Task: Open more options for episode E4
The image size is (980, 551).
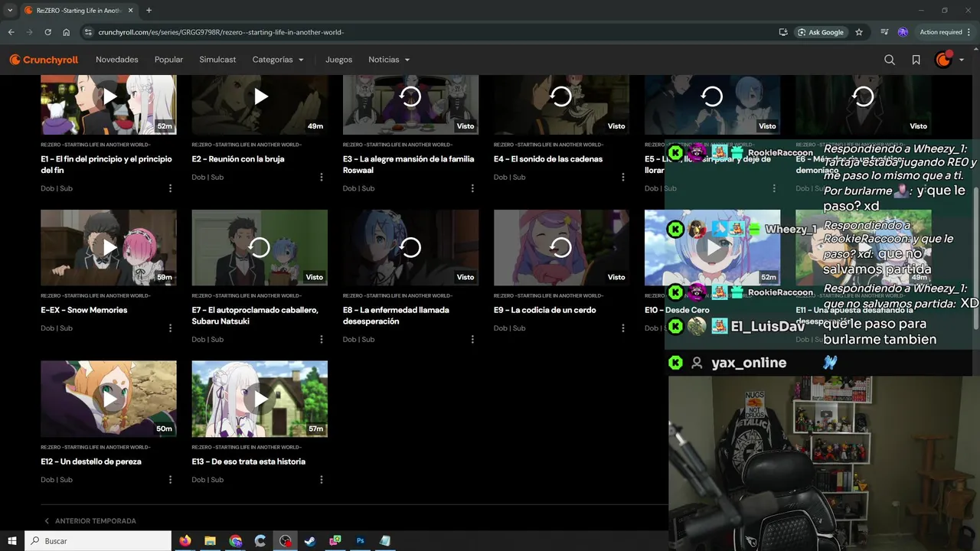Action: pyautogui.click(x=623, y=177)
